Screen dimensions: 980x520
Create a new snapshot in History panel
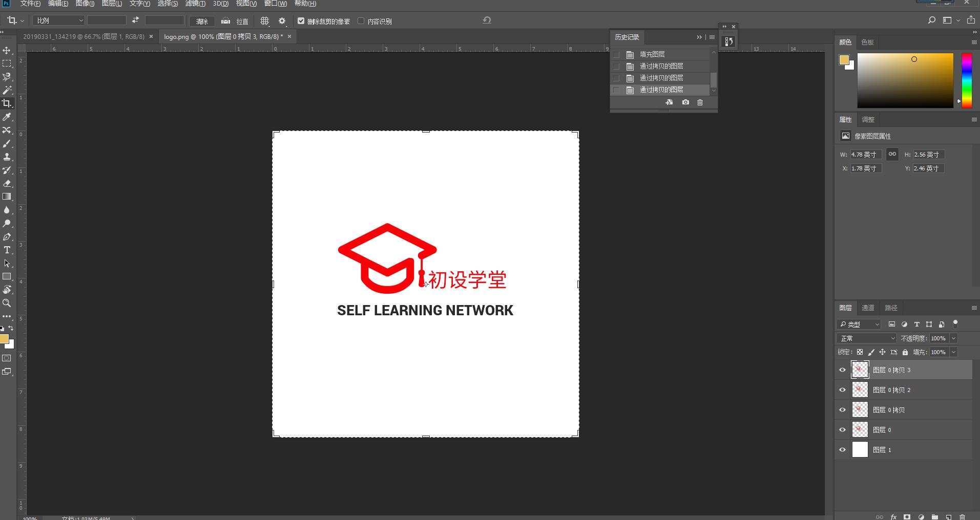pos(685,102)
